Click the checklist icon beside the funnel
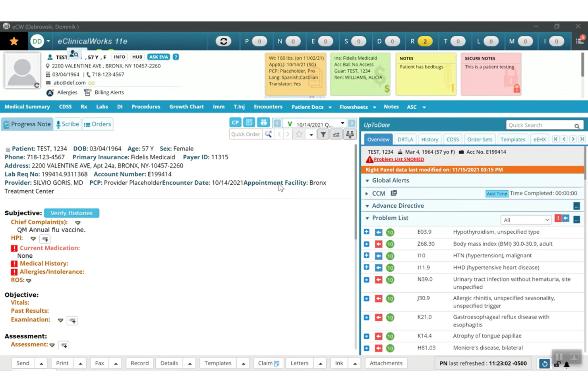 336,135
